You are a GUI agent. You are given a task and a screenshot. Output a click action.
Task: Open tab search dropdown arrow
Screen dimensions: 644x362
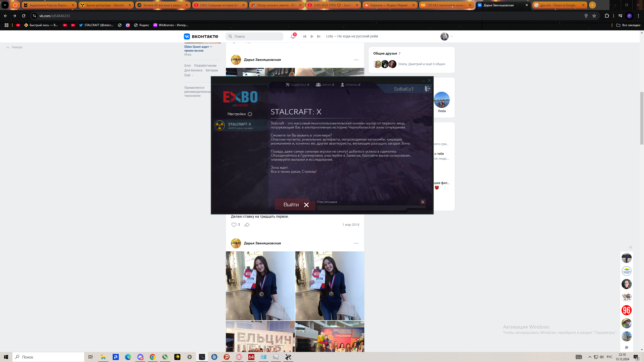(5, 5)
